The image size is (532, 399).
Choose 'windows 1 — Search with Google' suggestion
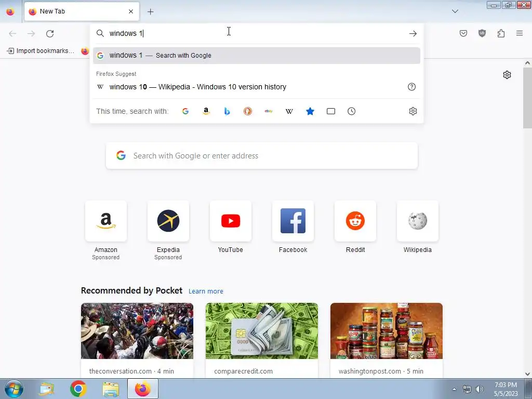click(257, 55)
